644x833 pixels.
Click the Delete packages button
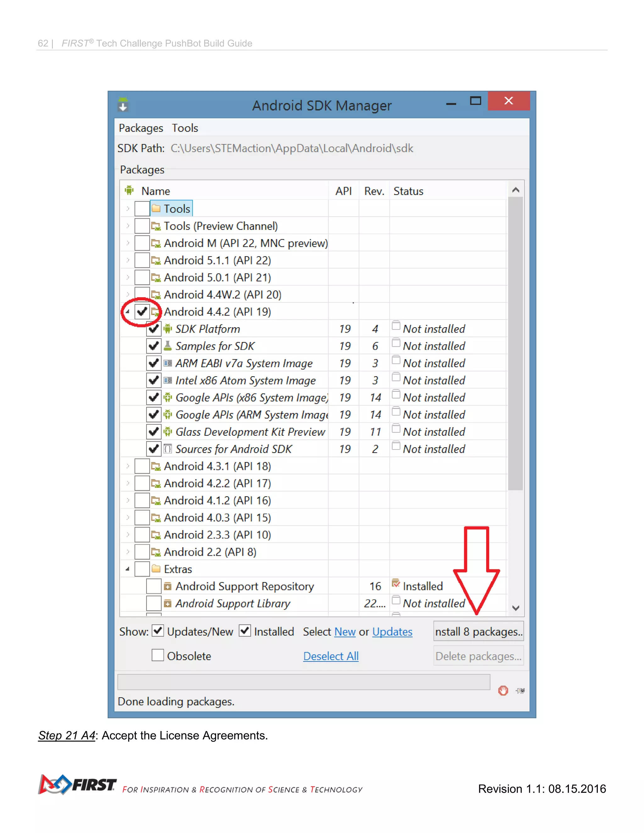coord(478,656)
